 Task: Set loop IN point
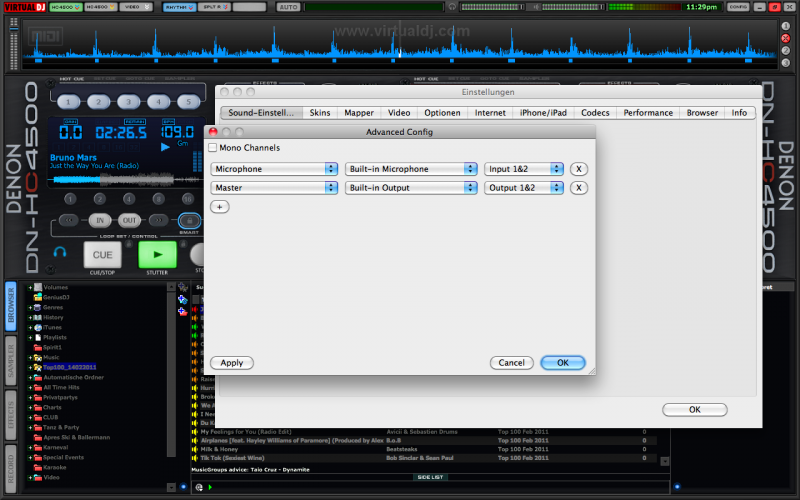tap(99, 220)
